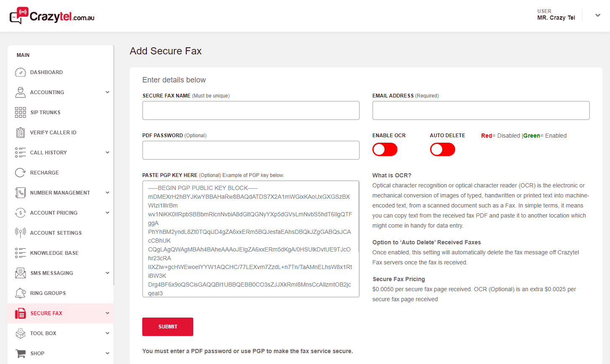Viewport: 610px width, 364px height.
Task: Click the SIP Trunks grid icon
Action: click(21, 112)
